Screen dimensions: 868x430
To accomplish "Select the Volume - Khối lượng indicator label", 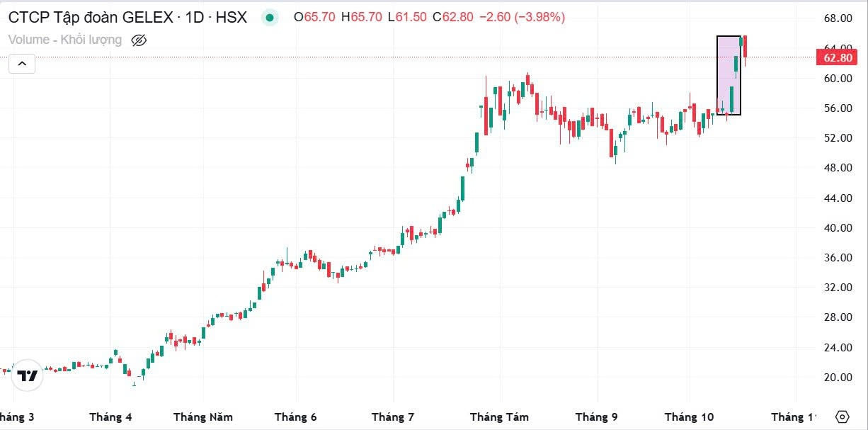I will pos(65,40).
